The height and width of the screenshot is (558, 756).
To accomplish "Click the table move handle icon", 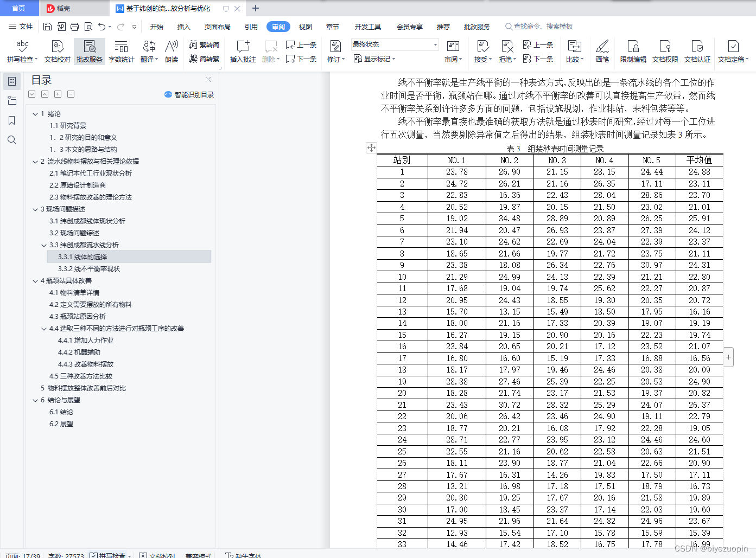I will point(371,147).
